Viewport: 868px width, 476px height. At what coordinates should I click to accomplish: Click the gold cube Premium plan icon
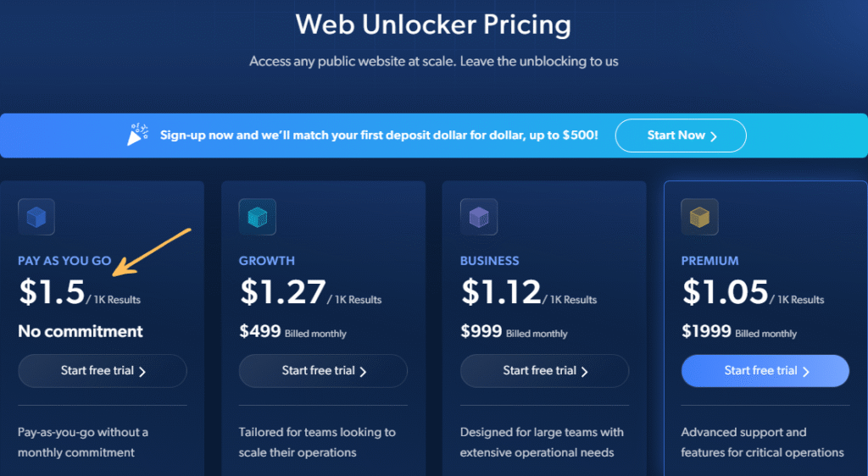699,217
